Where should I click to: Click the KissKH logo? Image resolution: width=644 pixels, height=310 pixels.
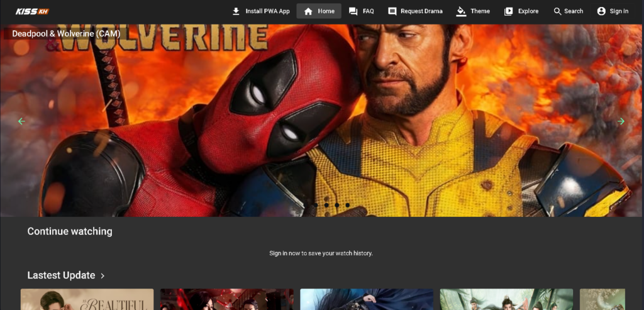click(33, 11)
